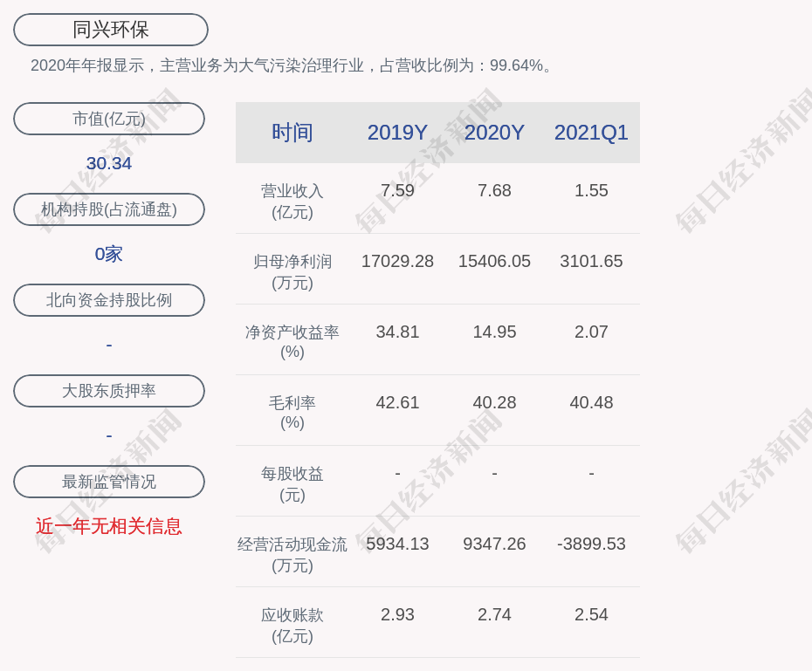Select the 毛利率(%) row label

click(x=292, y=413)
